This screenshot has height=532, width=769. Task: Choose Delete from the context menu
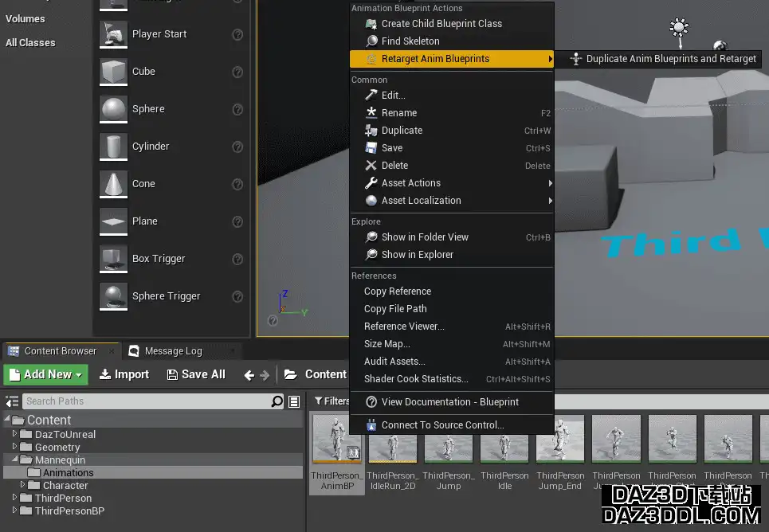pos(452,166)
